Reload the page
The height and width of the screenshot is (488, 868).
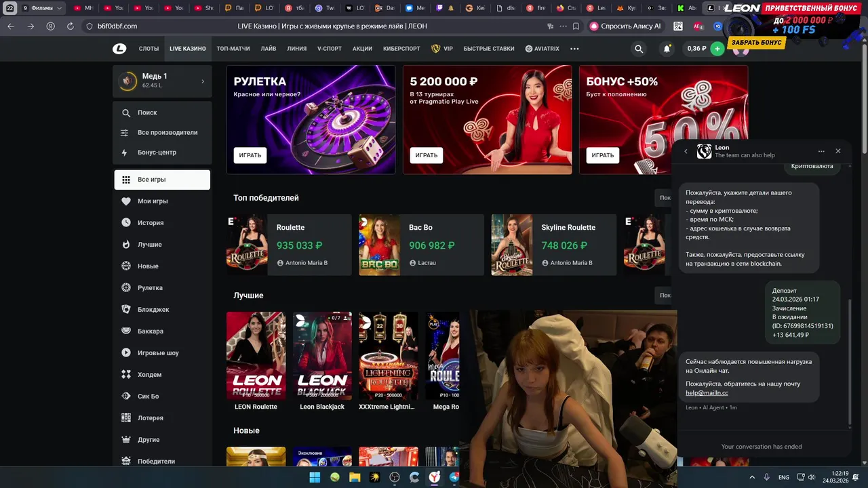[71, 26]
